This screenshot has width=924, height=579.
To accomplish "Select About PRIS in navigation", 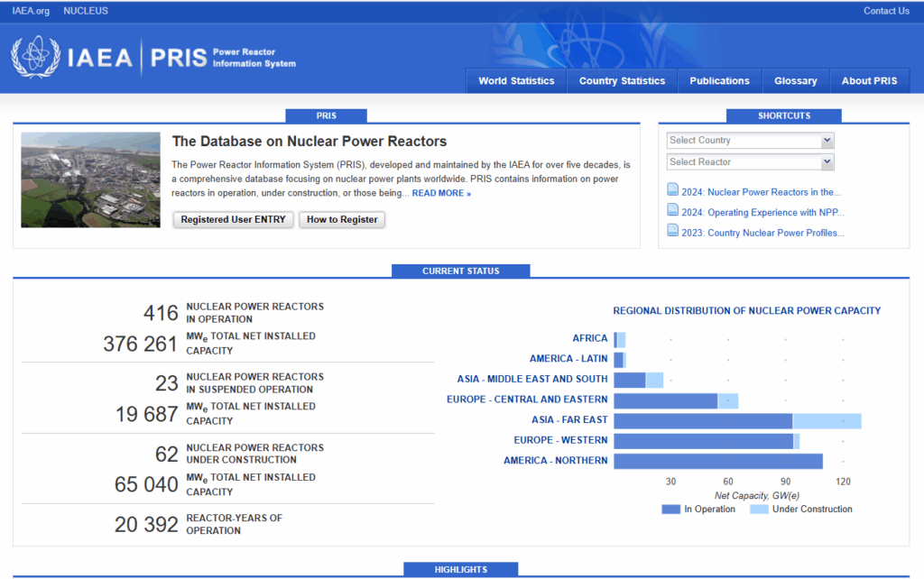I will (869, 81).
